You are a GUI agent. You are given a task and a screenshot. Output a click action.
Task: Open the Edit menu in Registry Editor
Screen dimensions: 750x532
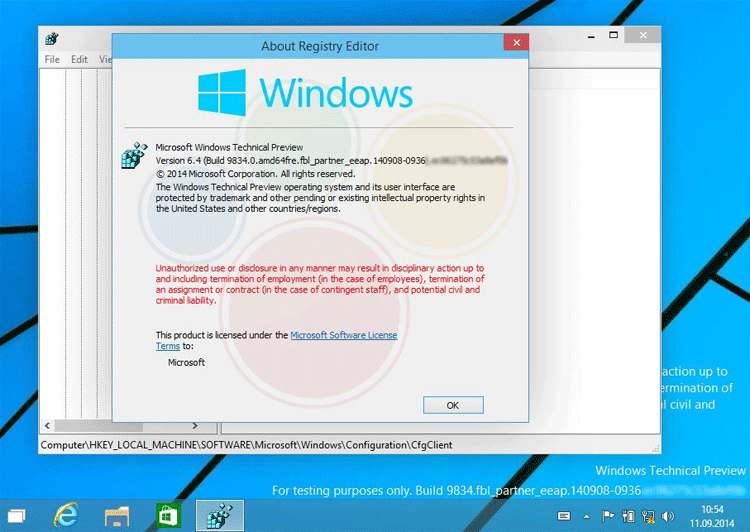click(x=79, y=59)
